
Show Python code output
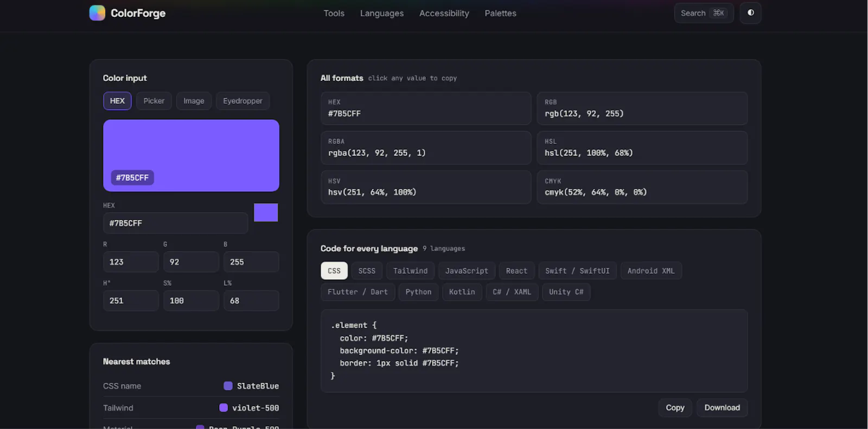(x=418, y=292)
